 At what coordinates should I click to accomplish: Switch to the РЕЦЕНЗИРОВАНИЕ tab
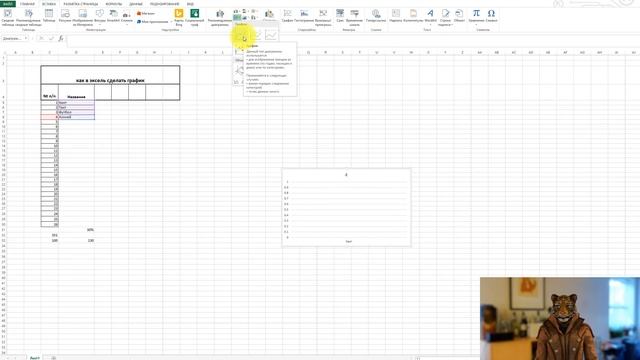point(164,4)
